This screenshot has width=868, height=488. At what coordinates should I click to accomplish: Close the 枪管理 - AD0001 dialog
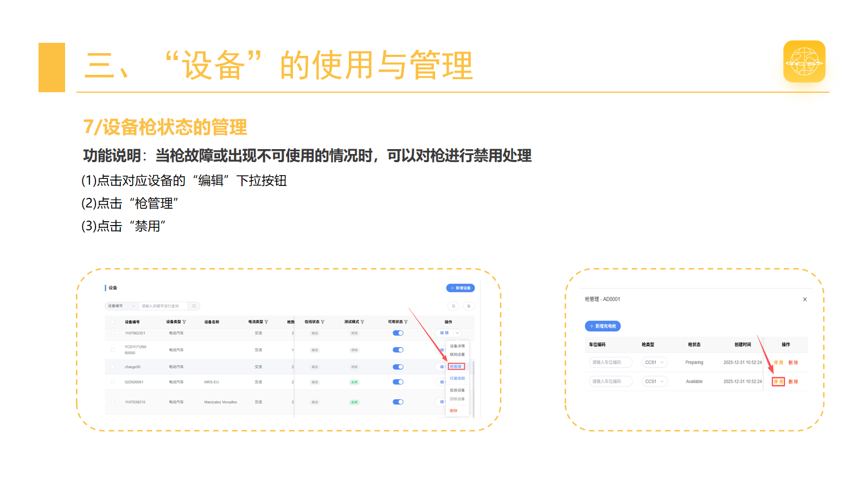point(805,299)
